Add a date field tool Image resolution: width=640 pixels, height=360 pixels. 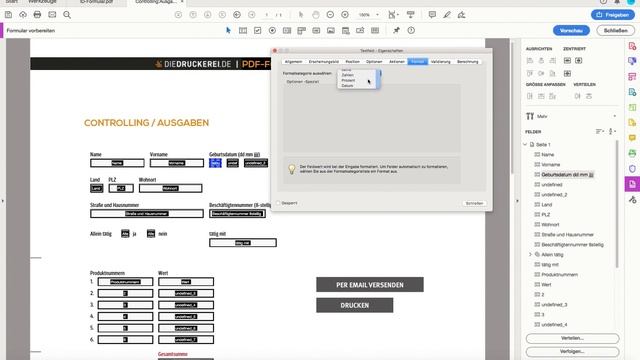pos(346,30)
